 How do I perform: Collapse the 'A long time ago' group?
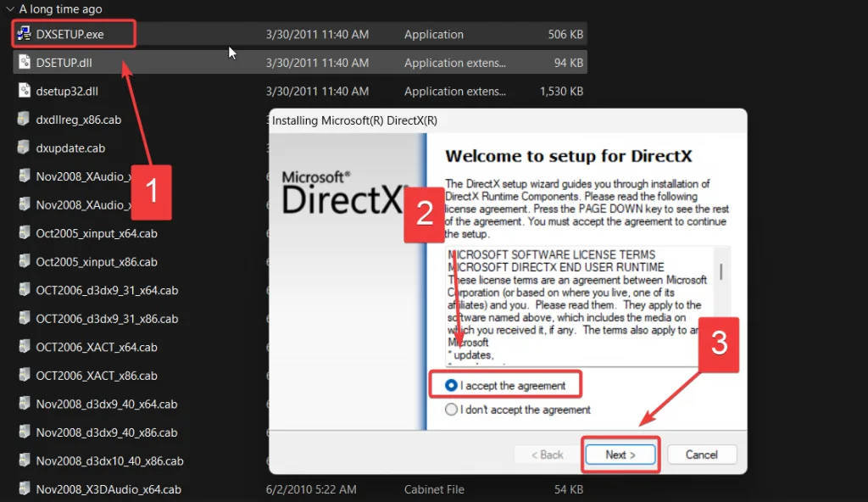click(10, 8)
